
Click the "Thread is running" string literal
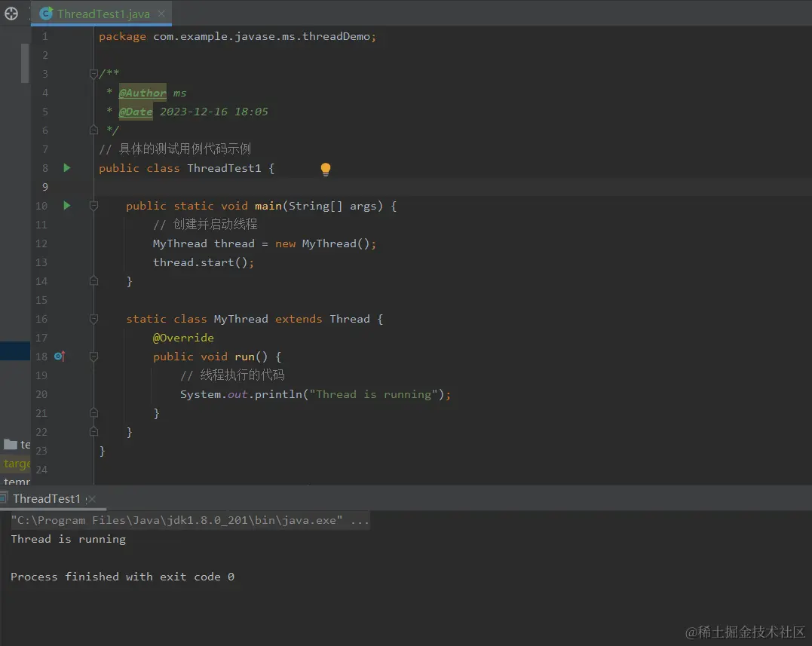373,394
